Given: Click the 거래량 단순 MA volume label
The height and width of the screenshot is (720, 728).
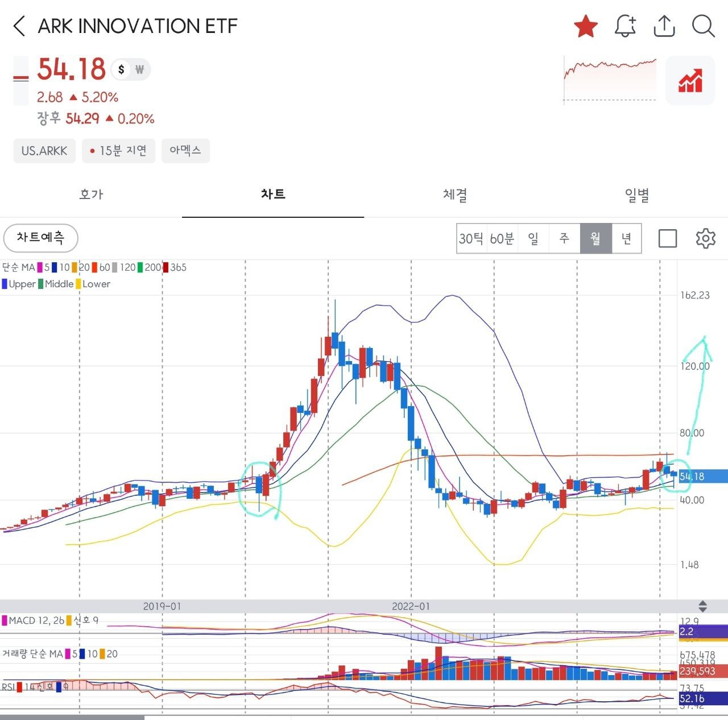Looking at the screenshot, I should pos(32,654).
